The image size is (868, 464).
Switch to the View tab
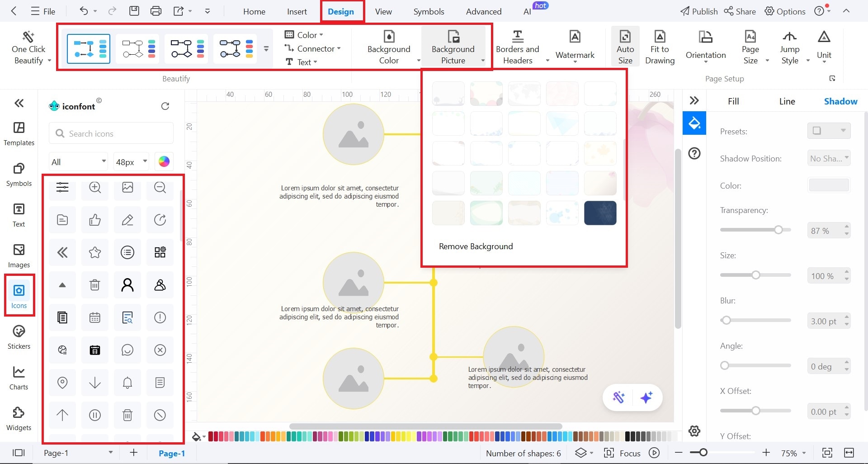point(383,11)
